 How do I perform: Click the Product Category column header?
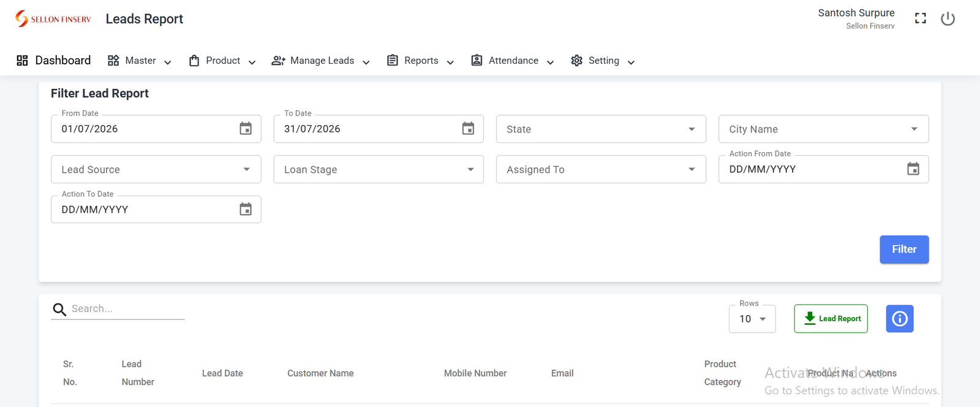point(722,373)
